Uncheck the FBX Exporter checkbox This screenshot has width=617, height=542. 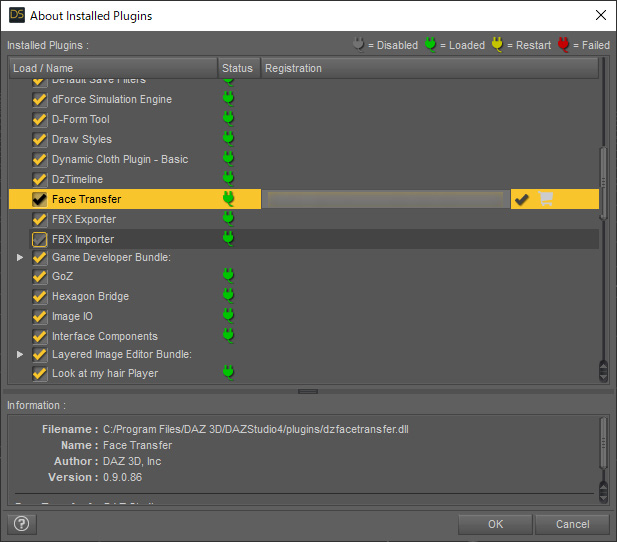coord(40,220)
